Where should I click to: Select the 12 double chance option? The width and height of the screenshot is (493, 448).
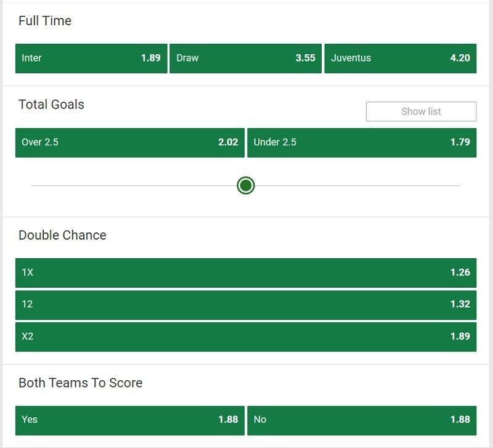[x=246, y=304]
